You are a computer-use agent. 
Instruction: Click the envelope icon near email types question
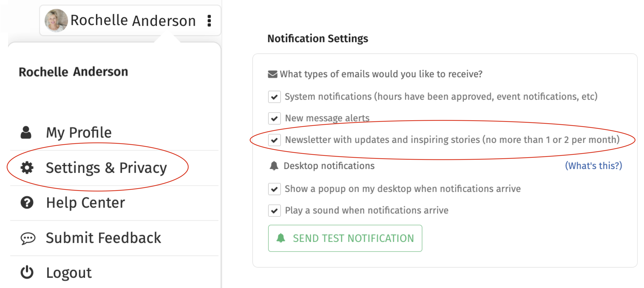(x=272, y=74)
